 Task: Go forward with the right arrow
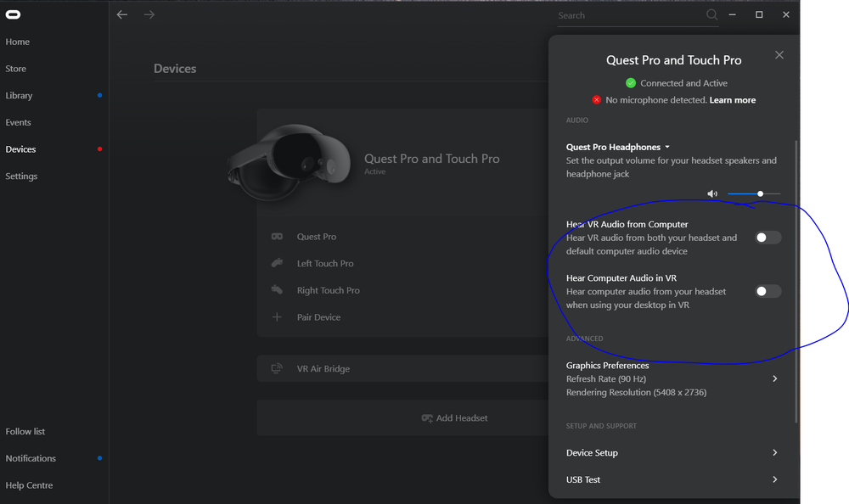[x=149, y=14]
